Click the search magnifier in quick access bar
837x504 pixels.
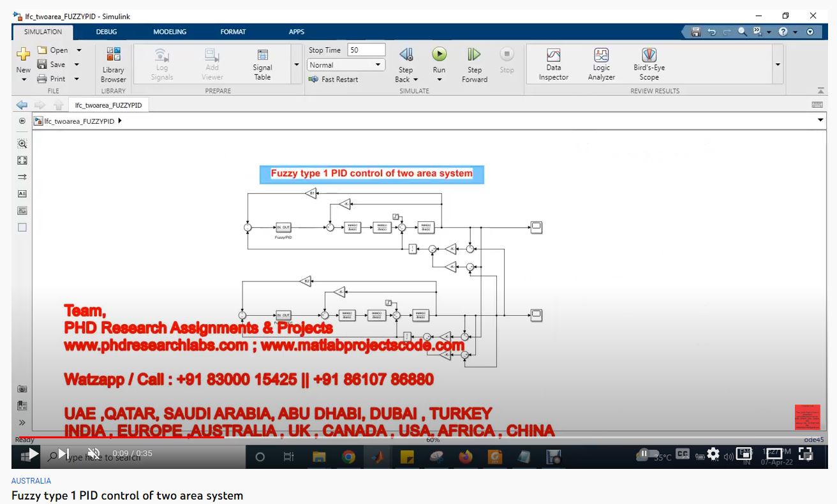pos(742,31)
